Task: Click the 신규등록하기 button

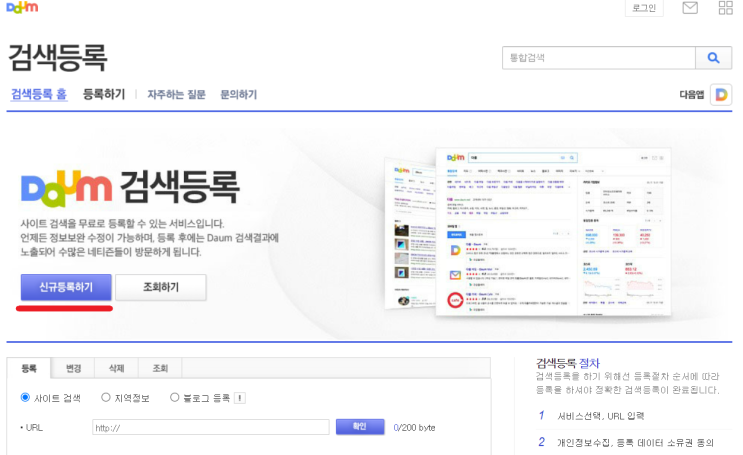Action: (66, 287)
